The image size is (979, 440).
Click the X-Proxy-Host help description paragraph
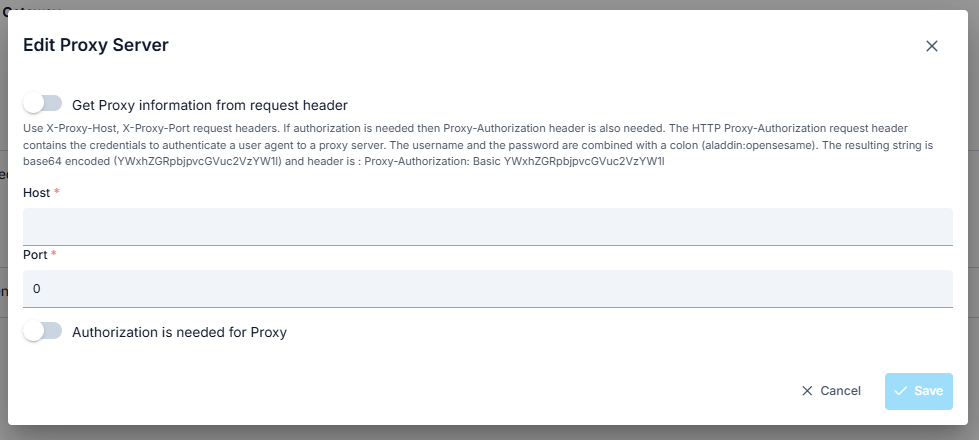pyautogui.click(x=480, y=145)
